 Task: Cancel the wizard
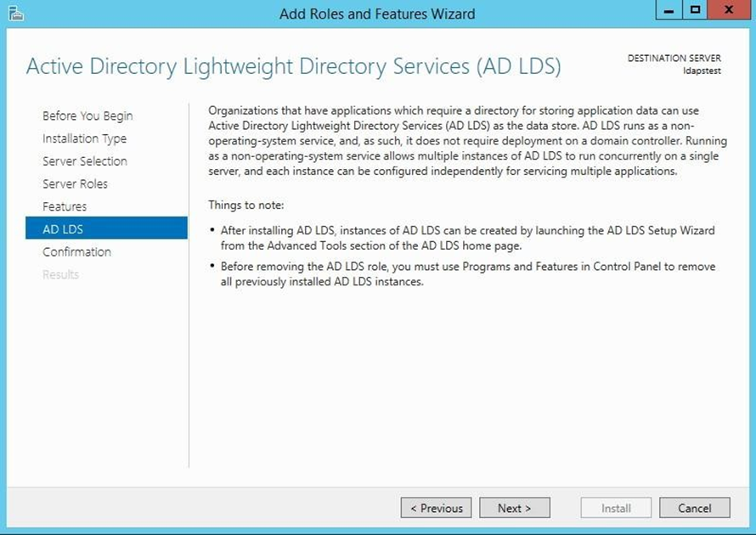(x=694, y=508)
